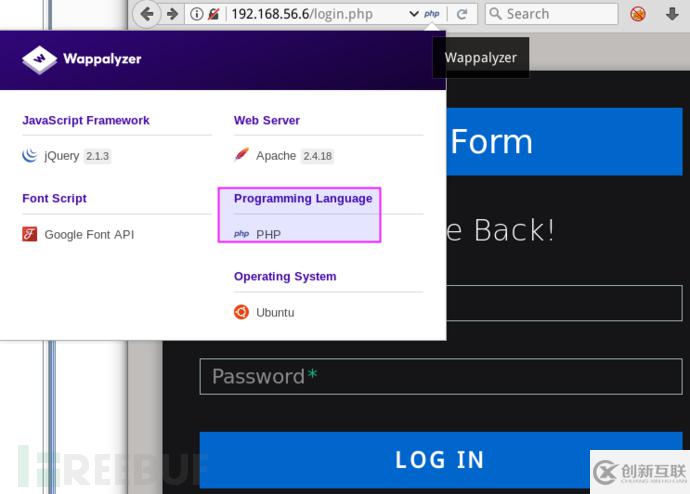
Task: Click Apache version badge 2.4.18
Action: (317, 156)
